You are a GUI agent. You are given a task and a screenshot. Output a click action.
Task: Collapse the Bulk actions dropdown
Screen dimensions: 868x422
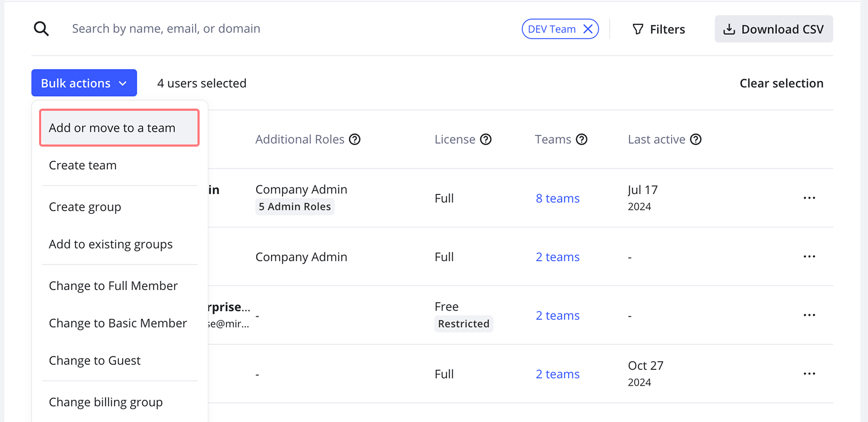[84, 83]
